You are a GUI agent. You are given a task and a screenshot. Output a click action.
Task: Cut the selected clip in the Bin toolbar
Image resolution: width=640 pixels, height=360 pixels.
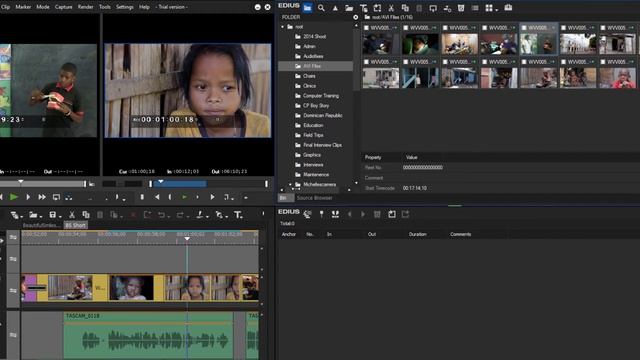tap(391, 8)
